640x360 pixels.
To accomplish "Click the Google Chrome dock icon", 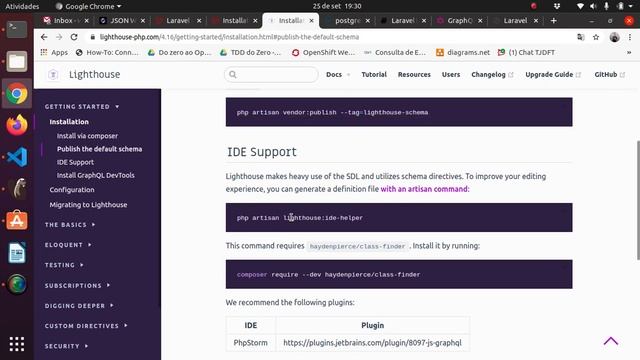I will pos(17,94).
